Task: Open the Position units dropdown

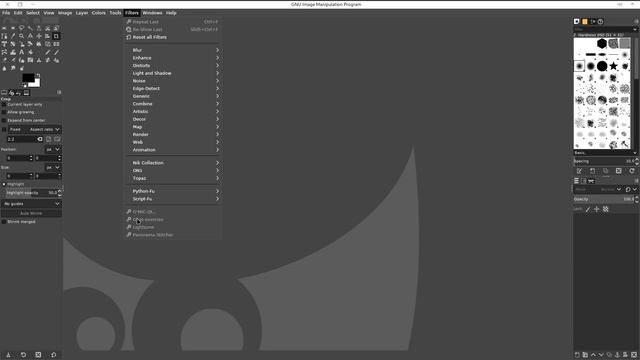Action: 53,149
